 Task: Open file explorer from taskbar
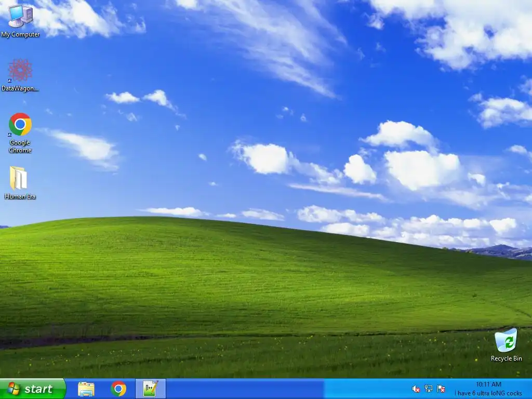[86, 389]
